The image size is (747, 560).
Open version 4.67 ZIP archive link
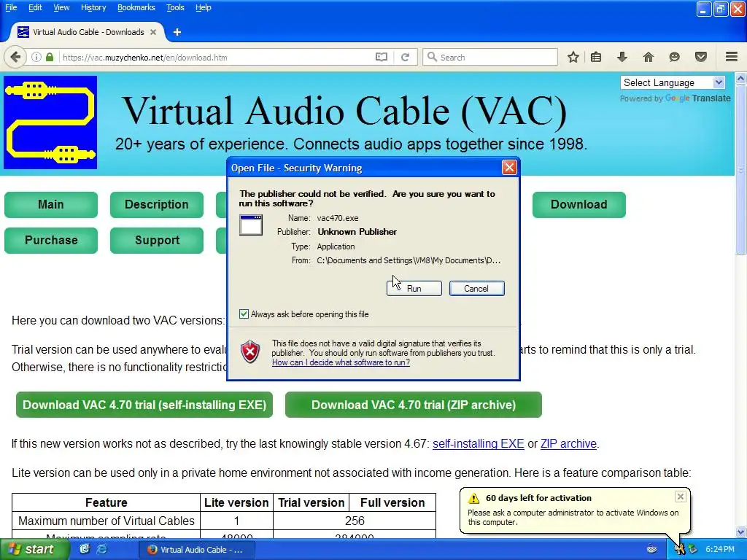point(568,444)
